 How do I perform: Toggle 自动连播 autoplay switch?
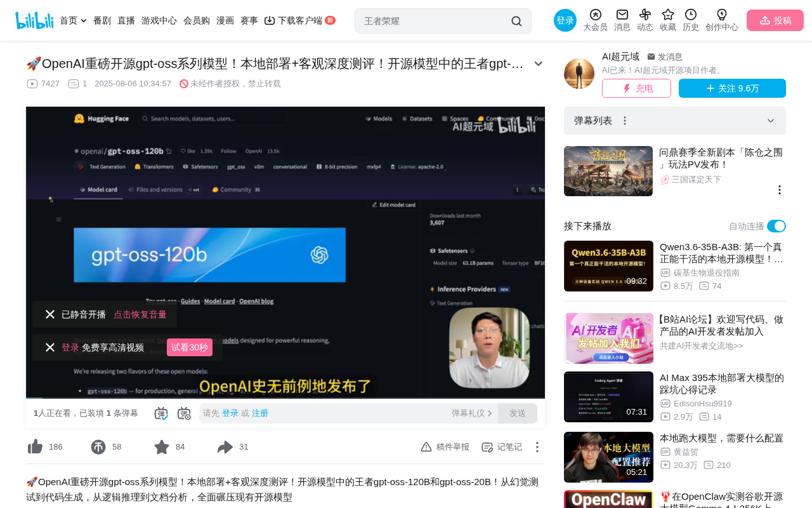776,226
